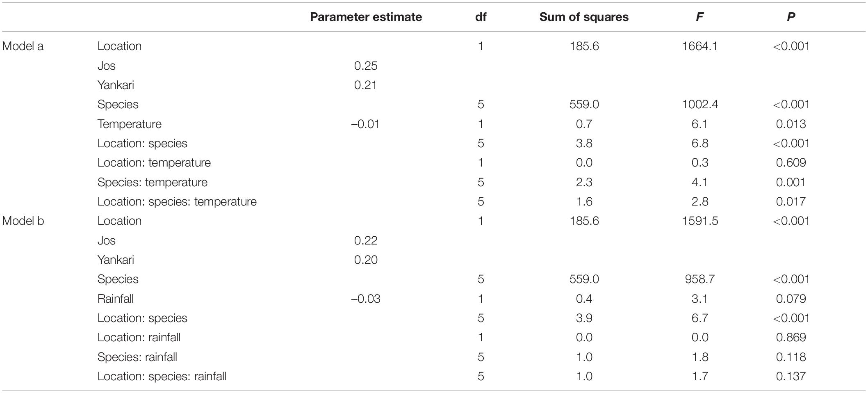Click the Rainfall row label

[116, 299]
